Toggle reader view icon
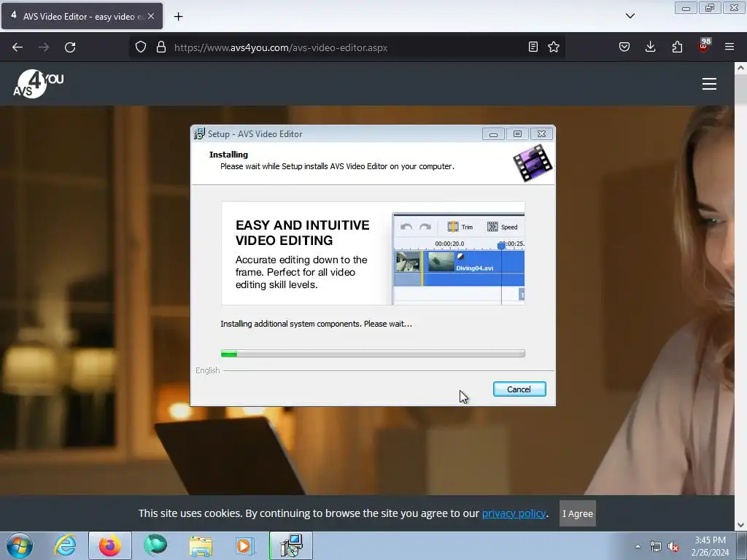The width and height of the screenshot is (747, 560). (x=533, y=47)
